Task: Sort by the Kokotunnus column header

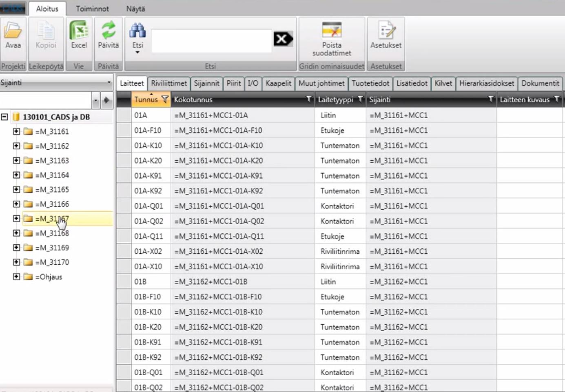Action: 193,99
